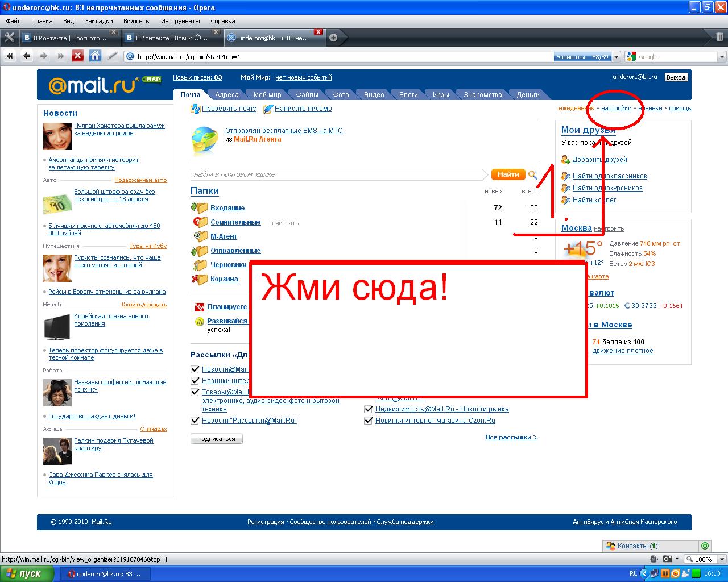Click the advanced search magnifier icon
The image size is (728, 582).
533,174
